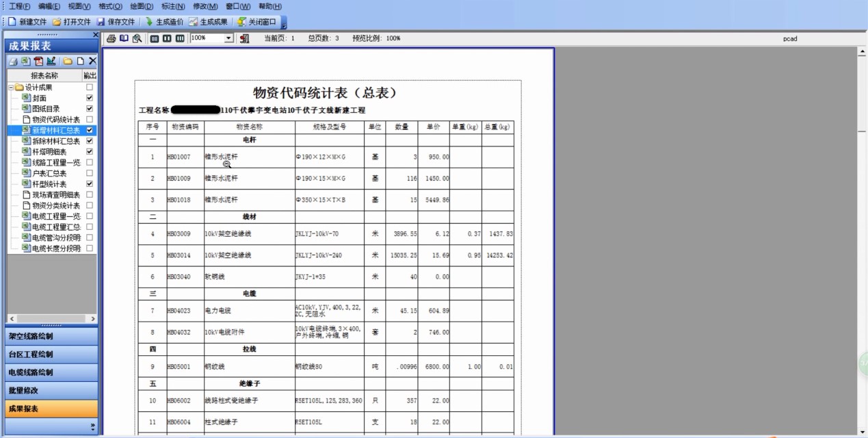868x438 pixels.
Task: Collapse the 设计成果 tree folder
Action: tap(11, 88)
